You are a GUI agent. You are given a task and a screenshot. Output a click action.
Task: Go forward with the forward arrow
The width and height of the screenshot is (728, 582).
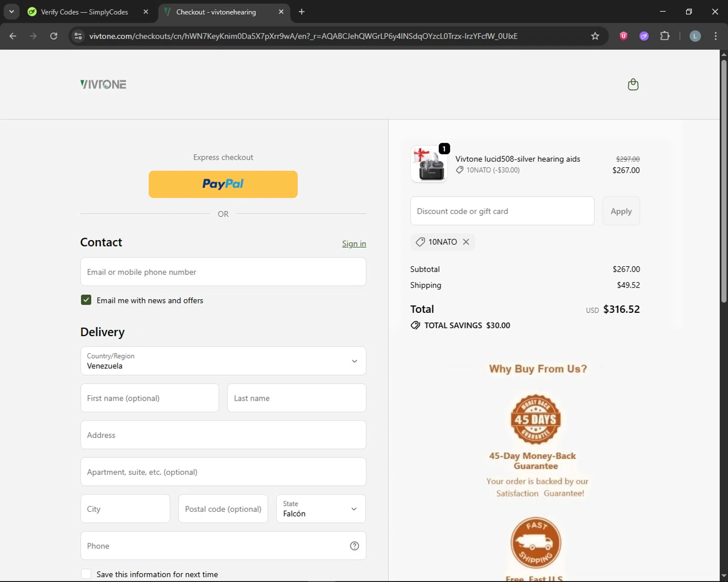click(x=33, y=36)
